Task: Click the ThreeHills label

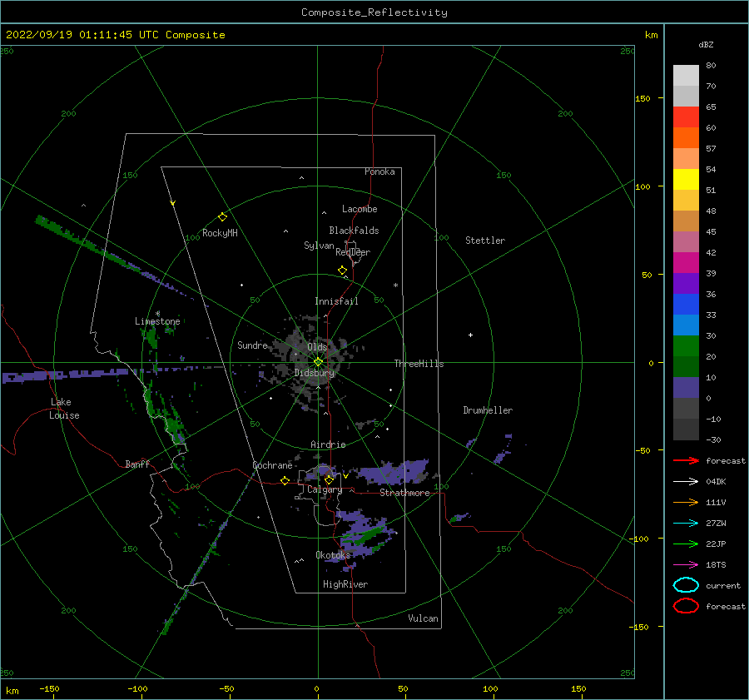Action: (419, 364)
